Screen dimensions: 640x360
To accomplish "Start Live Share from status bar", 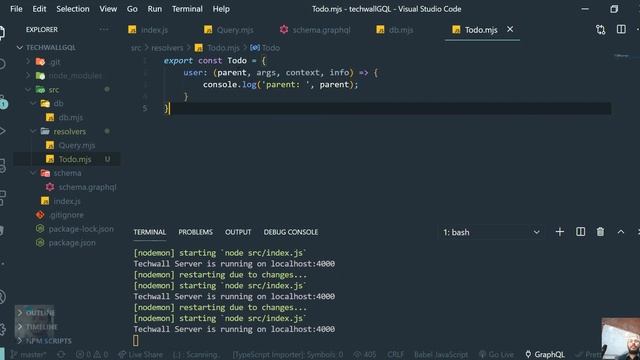I will [x=140, y=354].
